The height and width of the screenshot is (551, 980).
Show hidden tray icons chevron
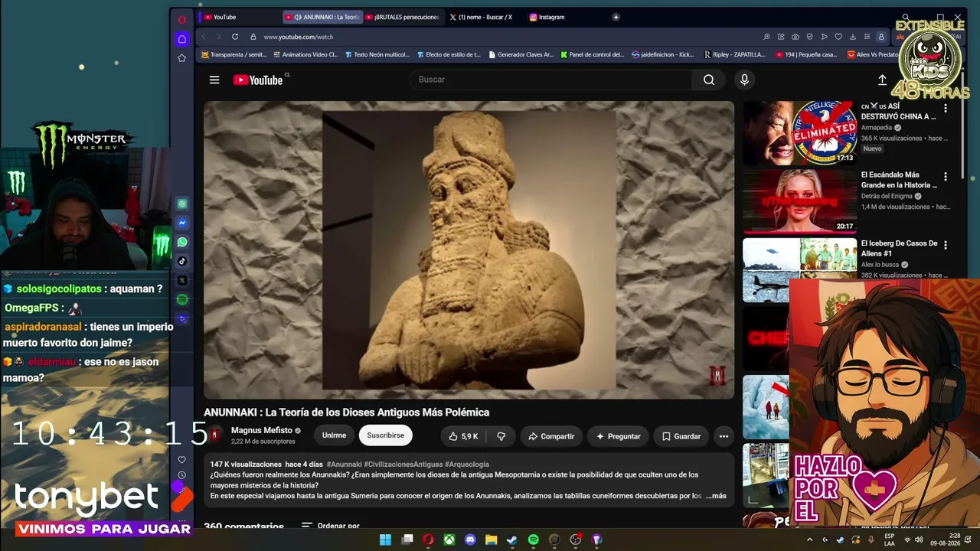click(x=810, y=540)
